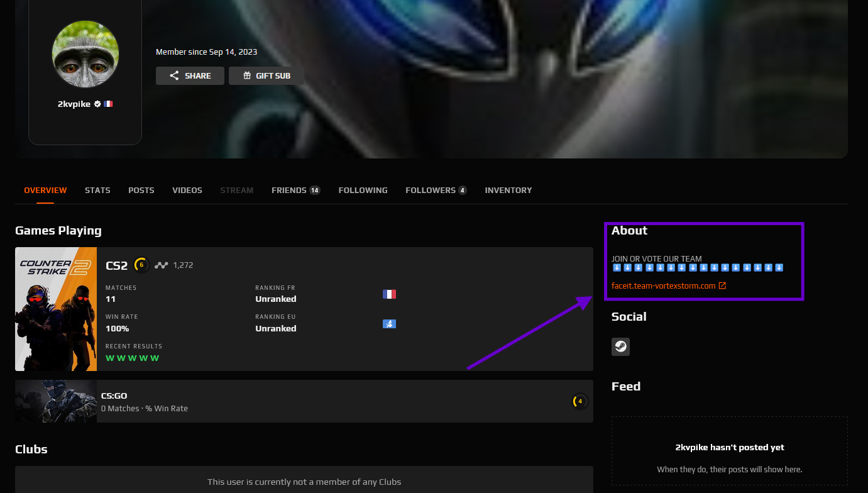Click the Games Playing heading
This screenshot has height=493, width=868.
tap(58, 230)
